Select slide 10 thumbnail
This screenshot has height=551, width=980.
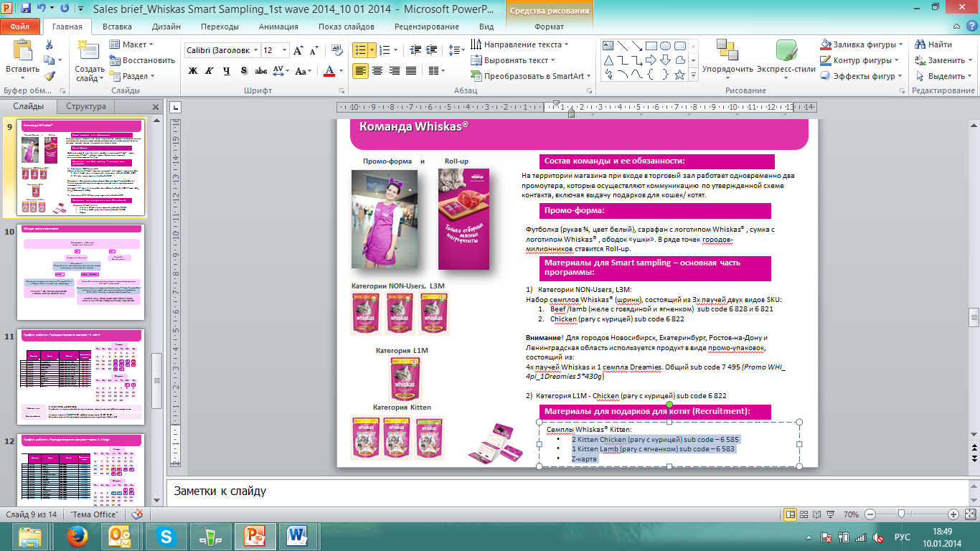(x=81, y=271)
